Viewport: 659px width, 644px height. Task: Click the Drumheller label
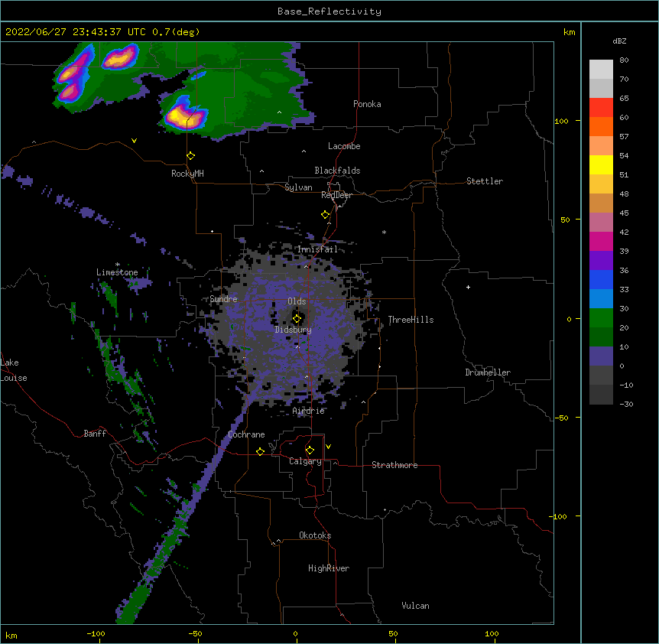(x=488, y=372)
